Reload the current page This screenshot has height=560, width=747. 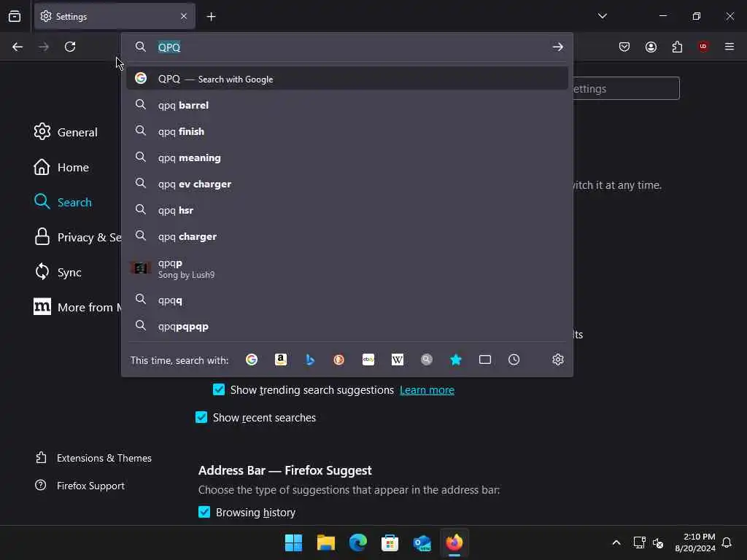(x=70, y=47)
